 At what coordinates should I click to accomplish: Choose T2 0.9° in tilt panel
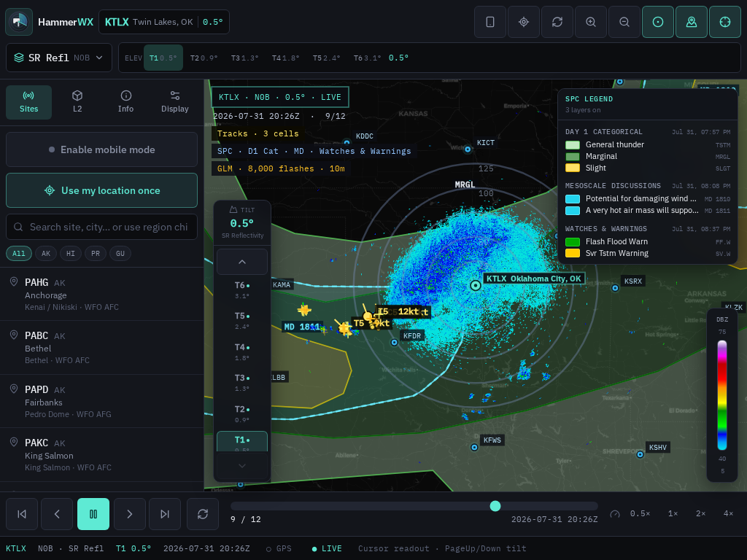[x=242, y=413]
